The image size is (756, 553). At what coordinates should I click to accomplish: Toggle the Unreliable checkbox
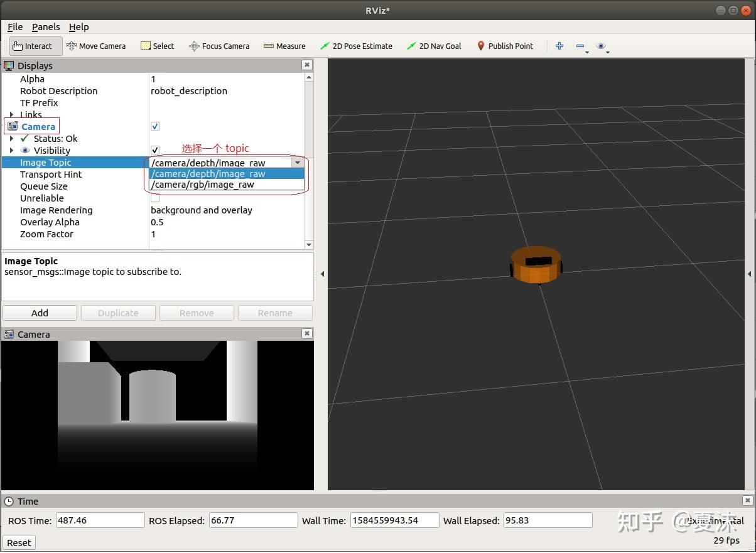point(155,198)
